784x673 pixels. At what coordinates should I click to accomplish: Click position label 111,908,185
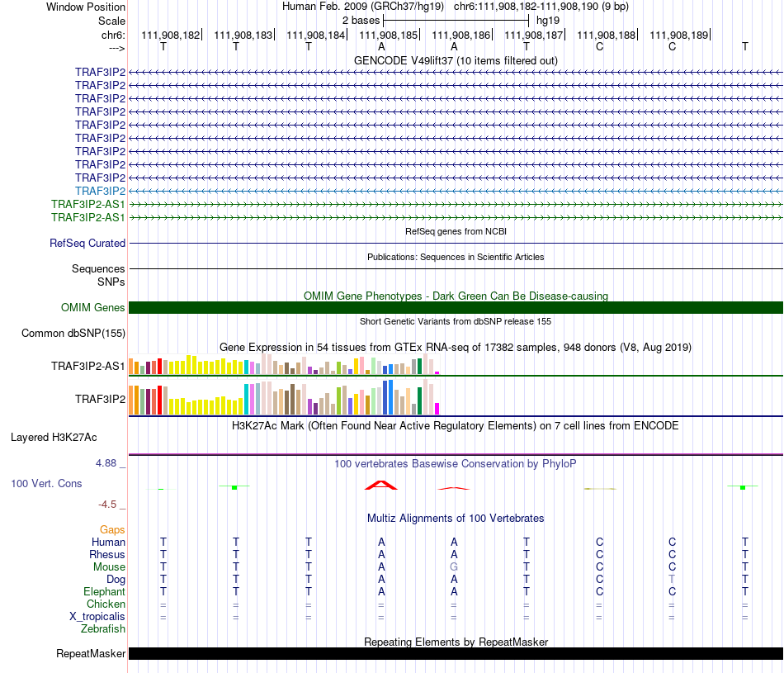pyautogui.click(x=388, y=35)
